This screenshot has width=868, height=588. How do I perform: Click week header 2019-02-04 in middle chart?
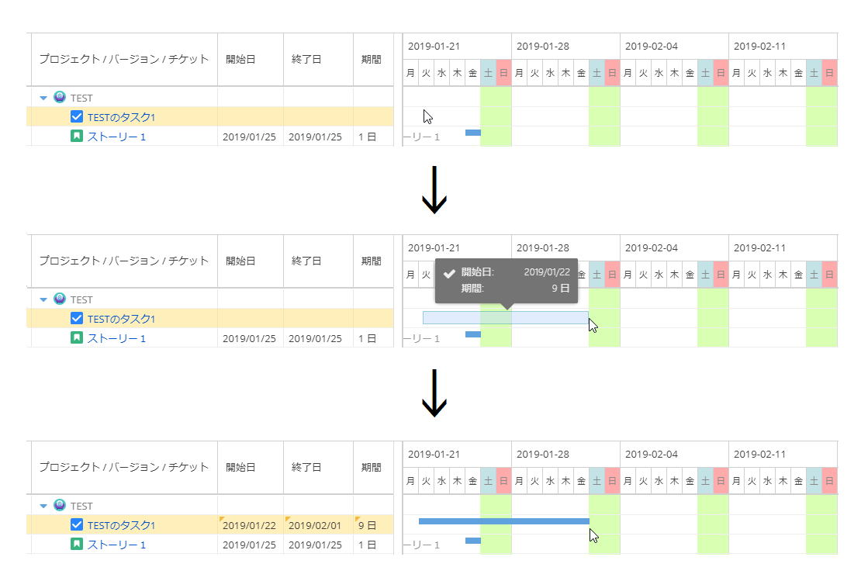[x=674, y=248]
